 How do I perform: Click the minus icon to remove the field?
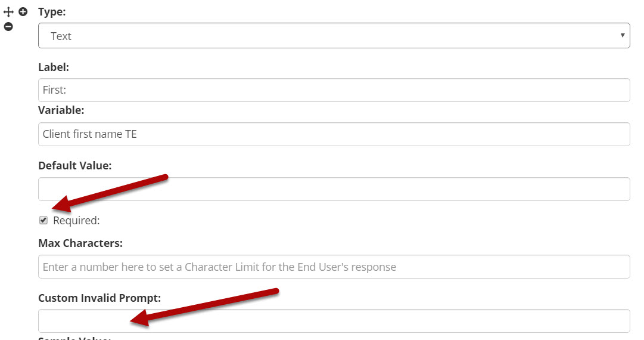[8, 26]
